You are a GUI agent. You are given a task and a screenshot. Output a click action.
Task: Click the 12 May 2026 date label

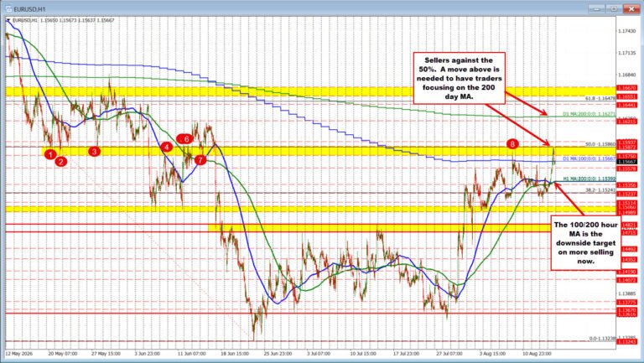click(19, 353)
